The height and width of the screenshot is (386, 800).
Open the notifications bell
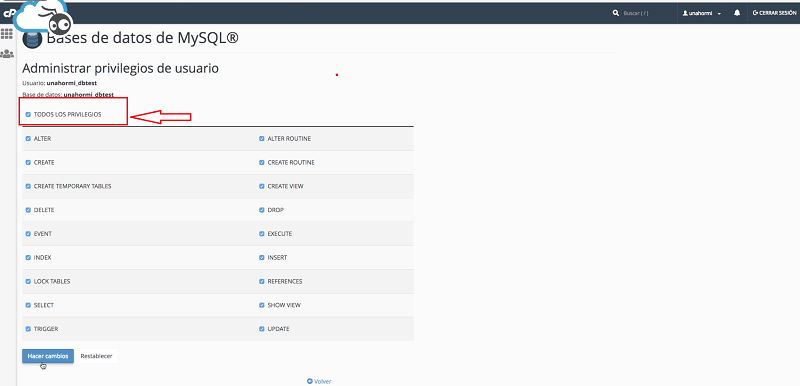tap(737, 13)
